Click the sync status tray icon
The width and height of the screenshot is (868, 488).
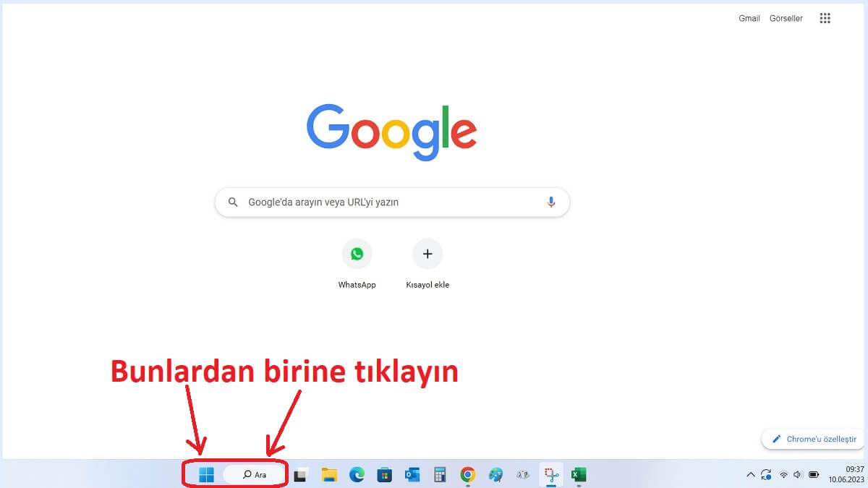(x=766, y=475)
